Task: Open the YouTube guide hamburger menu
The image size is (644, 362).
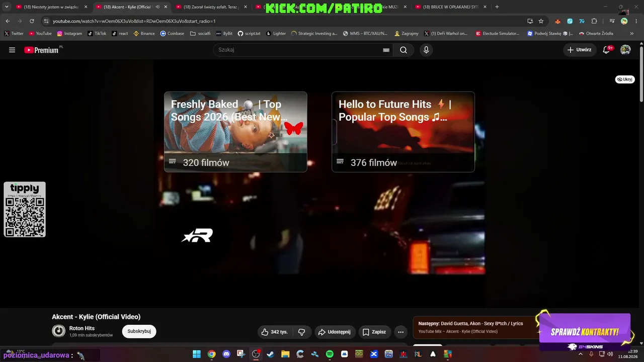Action: pyautogui.click(x=12, y=50)
